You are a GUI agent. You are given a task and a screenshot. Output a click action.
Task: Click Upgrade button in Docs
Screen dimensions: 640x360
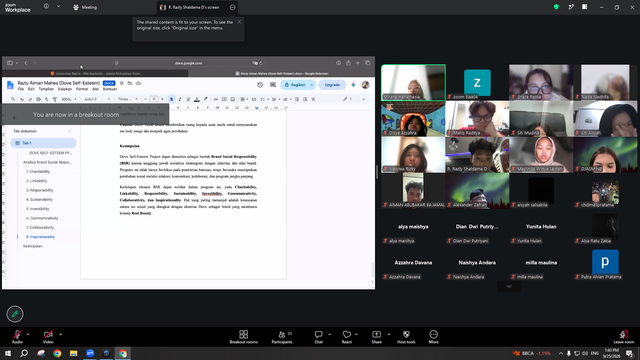pos(332,85)
